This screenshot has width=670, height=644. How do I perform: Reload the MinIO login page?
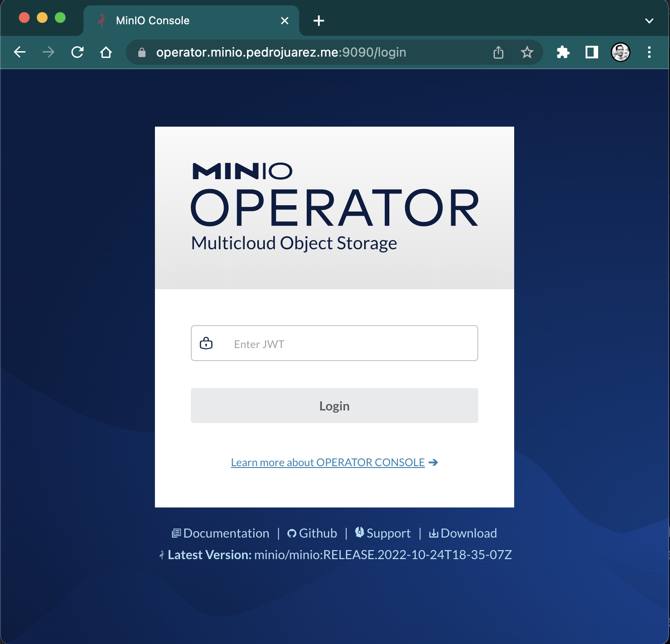coord(77,53)
